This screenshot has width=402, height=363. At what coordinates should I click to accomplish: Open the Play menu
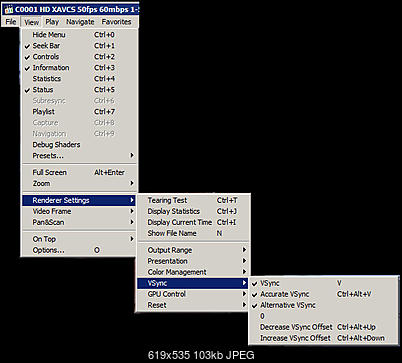pos(52,22)
